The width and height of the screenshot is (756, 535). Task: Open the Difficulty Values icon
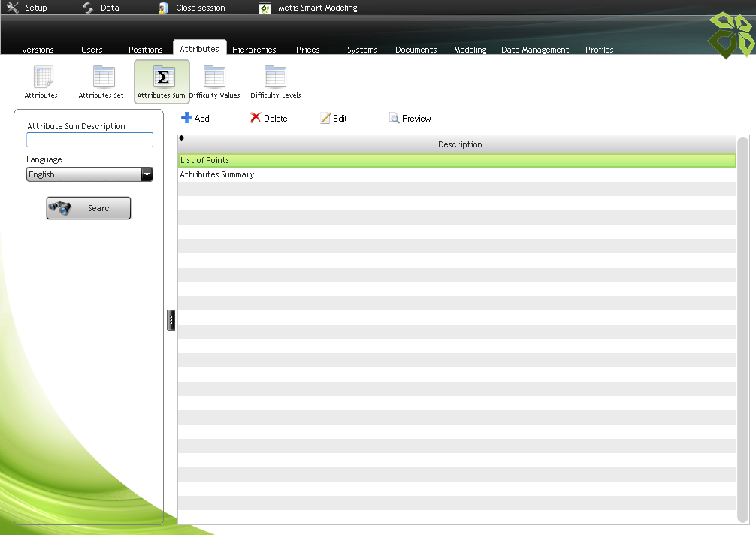[214, 77]
